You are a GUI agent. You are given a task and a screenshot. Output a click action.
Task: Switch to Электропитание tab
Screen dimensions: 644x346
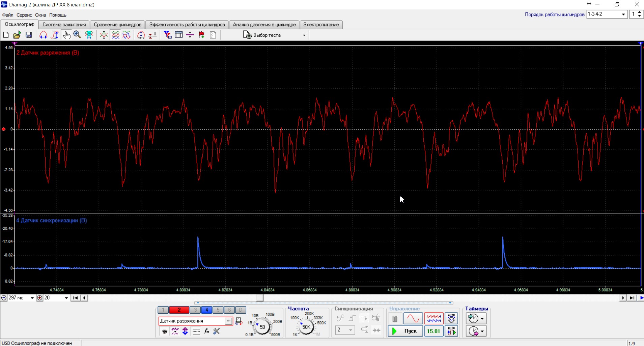click(321, 25)
